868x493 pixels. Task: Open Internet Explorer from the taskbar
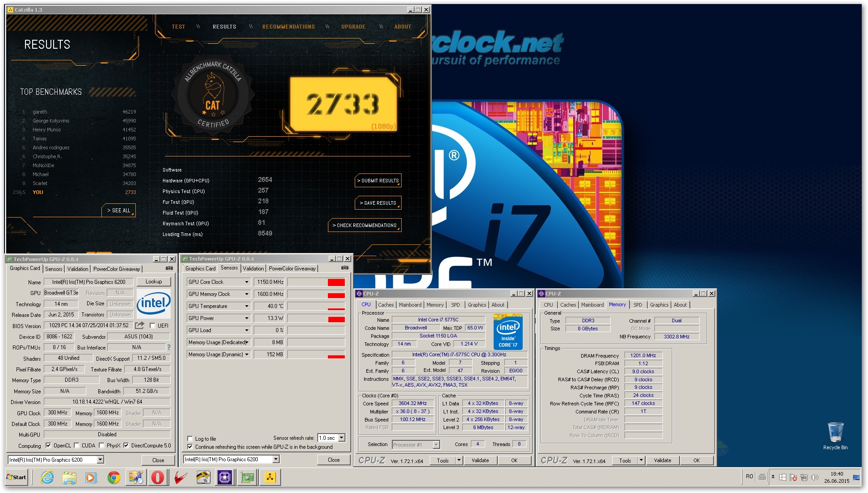(47, 477)
